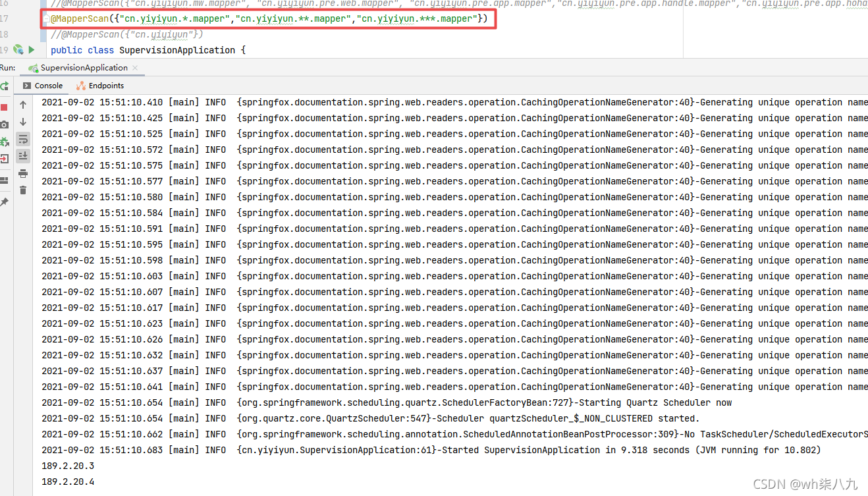This screenshot has width=868, height=496.
Task: Click the log line stamped 15:51:10.598
Action: coord(454,260)
